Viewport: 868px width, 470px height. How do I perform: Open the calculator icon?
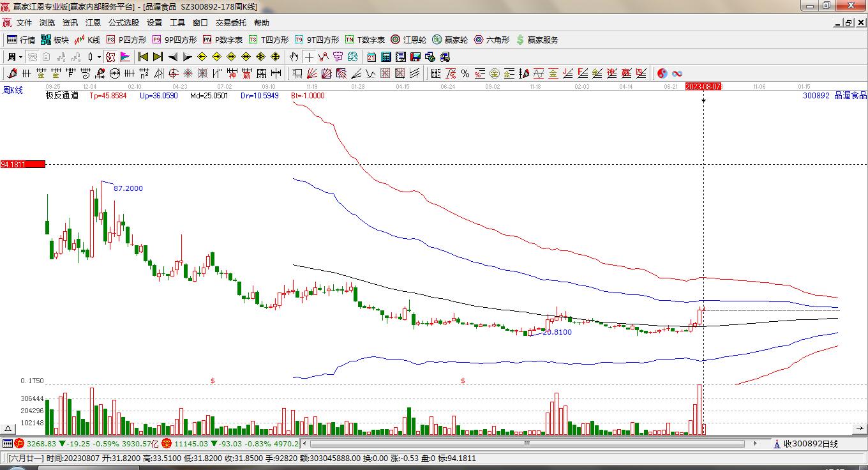click(386, 57)
